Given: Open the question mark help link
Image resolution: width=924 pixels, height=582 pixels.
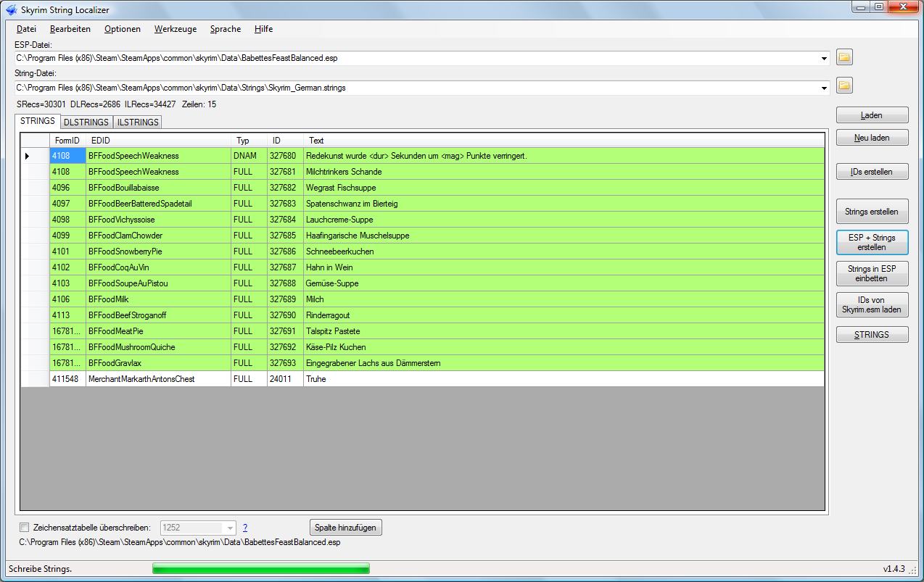Looking at the screenshot, I should [x=245, y=528].
